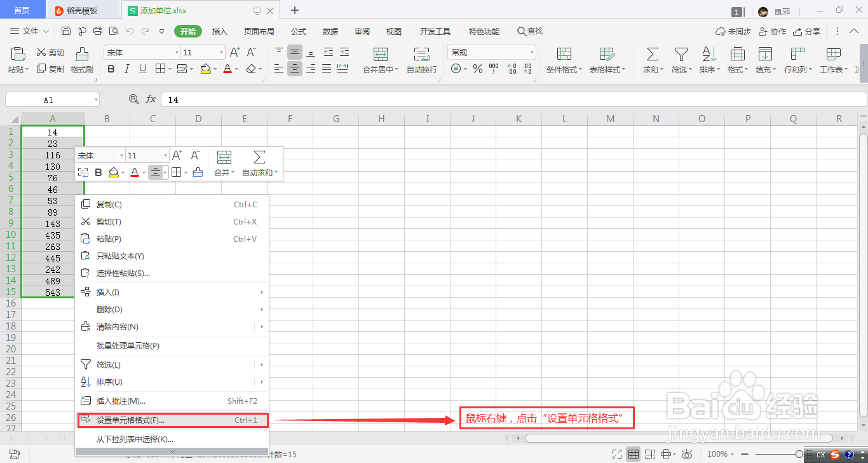
Task: Apply percentage number format
Action: pos(477,69)
